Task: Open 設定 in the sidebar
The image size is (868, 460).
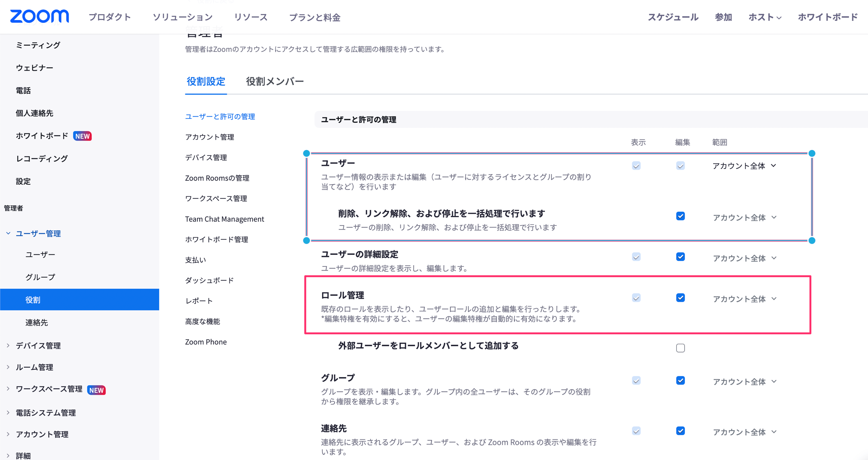Action: (x=23, y=181)
